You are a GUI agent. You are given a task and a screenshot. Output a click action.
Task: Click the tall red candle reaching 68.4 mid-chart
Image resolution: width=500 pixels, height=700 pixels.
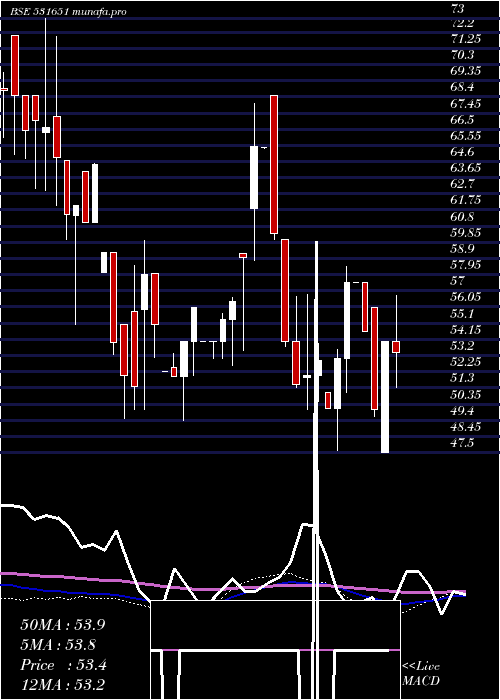(x=274, y=164)
